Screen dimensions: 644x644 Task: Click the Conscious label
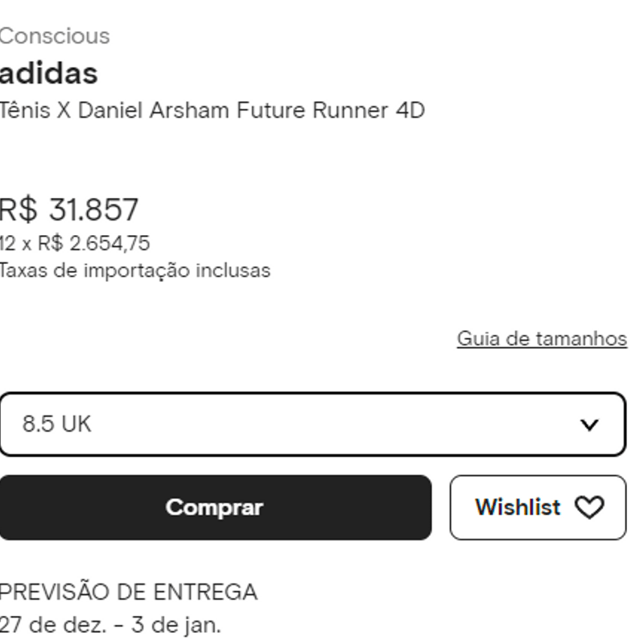coord(55,36)
